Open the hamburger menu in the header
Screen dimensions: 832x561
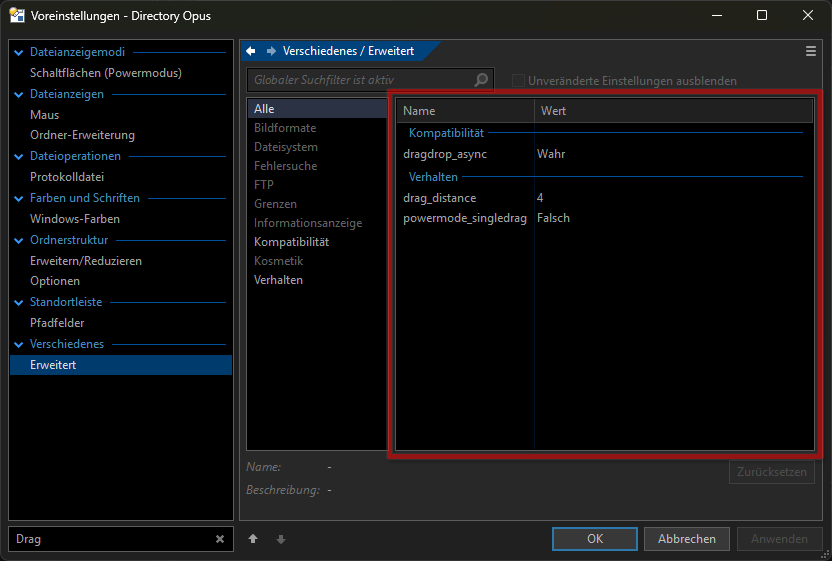click(x=811, y=51)
